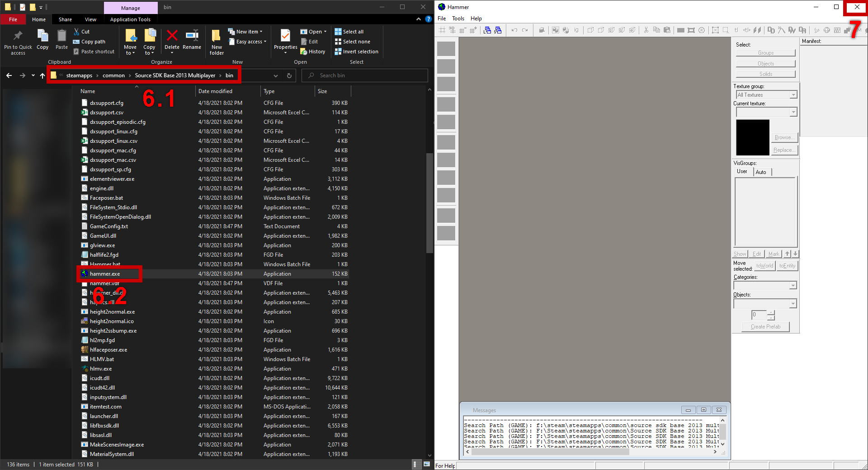
Task: Open Hammer's Help menu
Action: [476, 19]
